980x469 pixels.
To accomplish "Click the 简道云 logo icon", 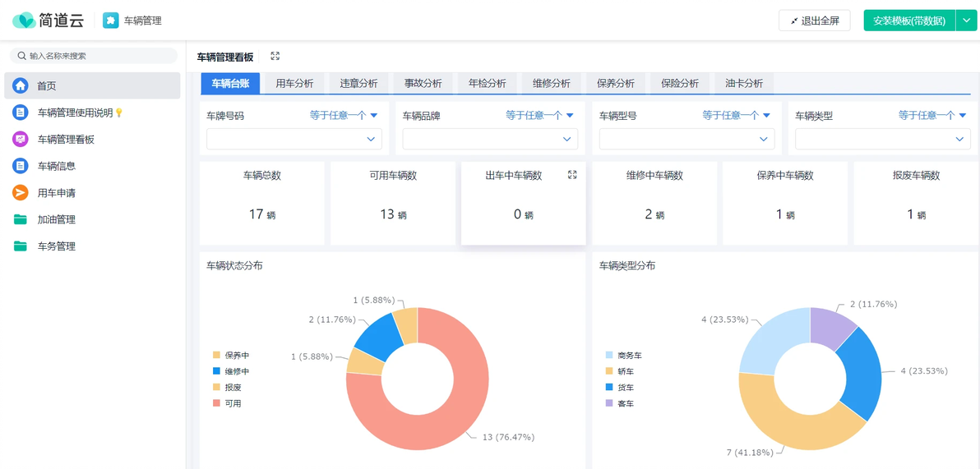I will (x=25, y=21).
